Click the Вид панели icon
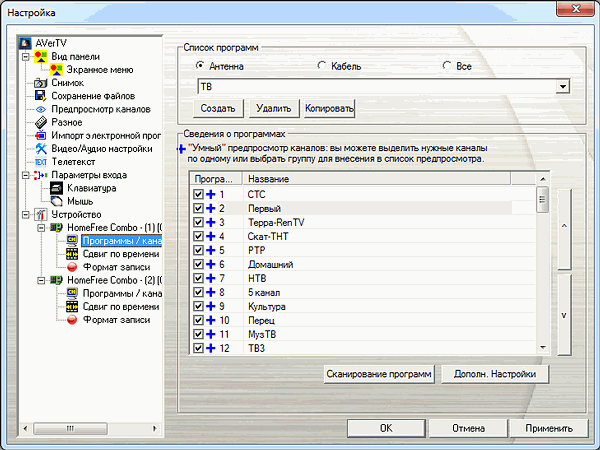This screenshot has width=600, height=450. (41, 56)
